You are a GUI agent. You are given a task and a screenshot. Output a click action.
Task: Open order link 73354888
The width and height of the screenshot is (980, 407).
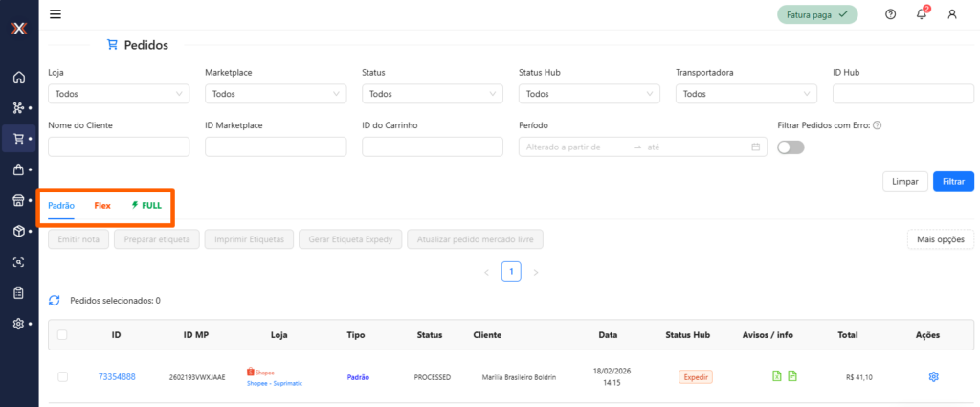point(117,377)
